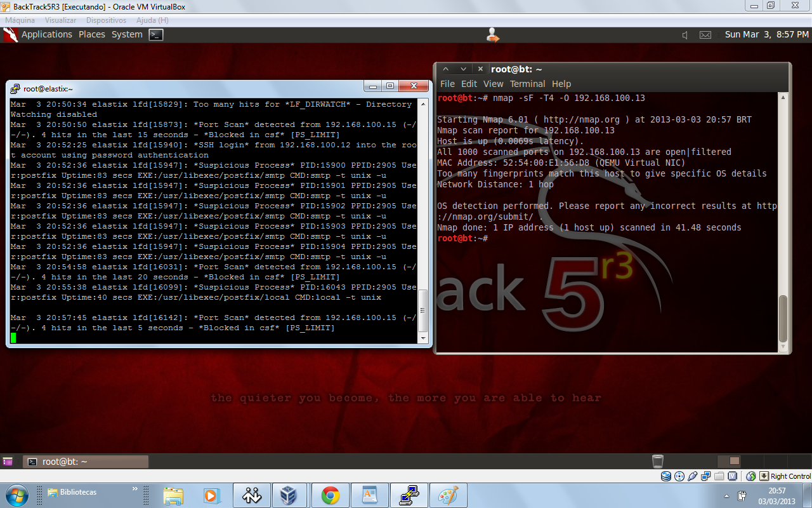Open the terminal Edit menu
The height and width of the screenshot is (508, 812).
(469, 84)
